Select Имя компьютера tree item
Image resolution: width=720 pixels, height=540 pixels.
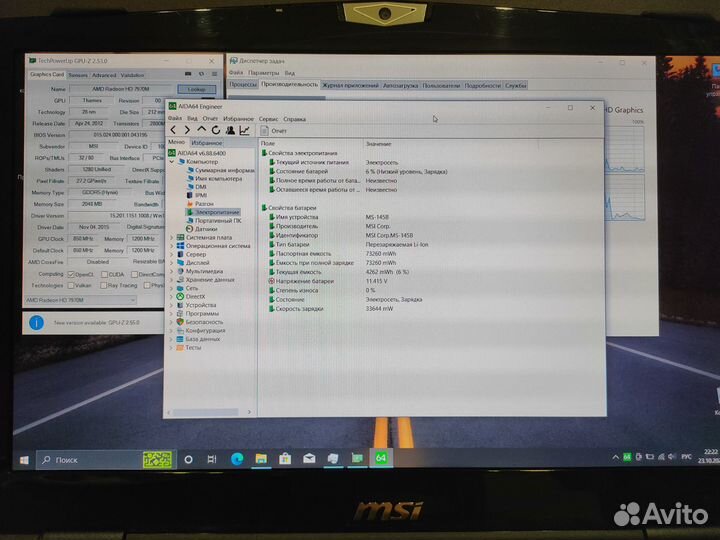tap(214, 179)
